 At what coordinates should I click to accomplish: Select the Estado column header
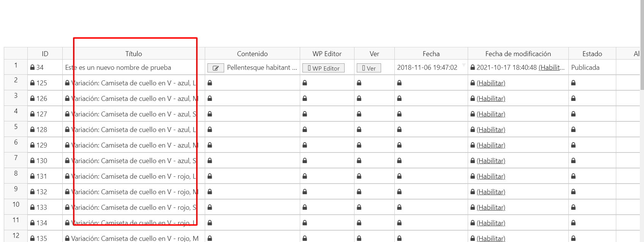(x=592, y=53)
